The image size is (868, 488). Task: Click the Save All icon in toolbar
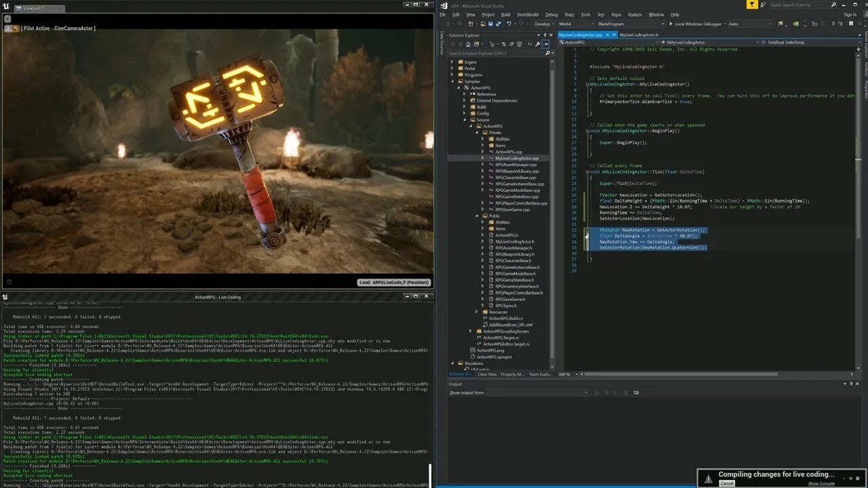(x=498, y=24)
